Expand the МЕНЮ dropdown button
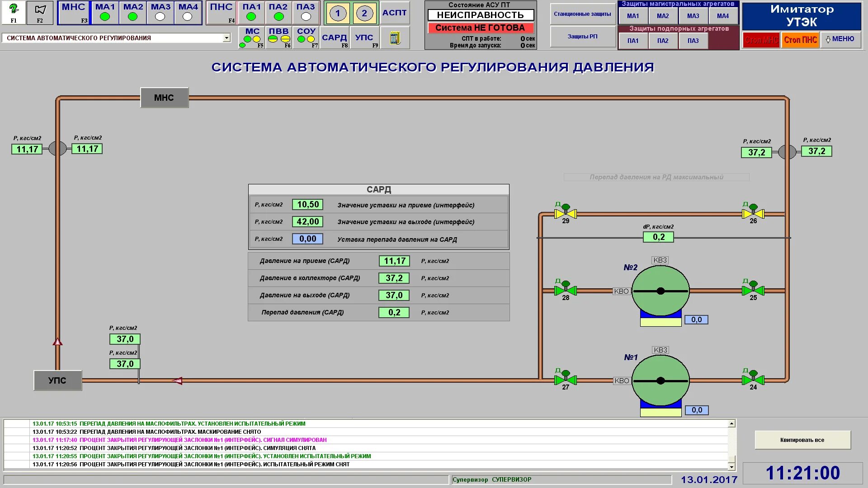The height and width of the screenshot is (488, 868). pyautogui.click(x=840, y=39)
